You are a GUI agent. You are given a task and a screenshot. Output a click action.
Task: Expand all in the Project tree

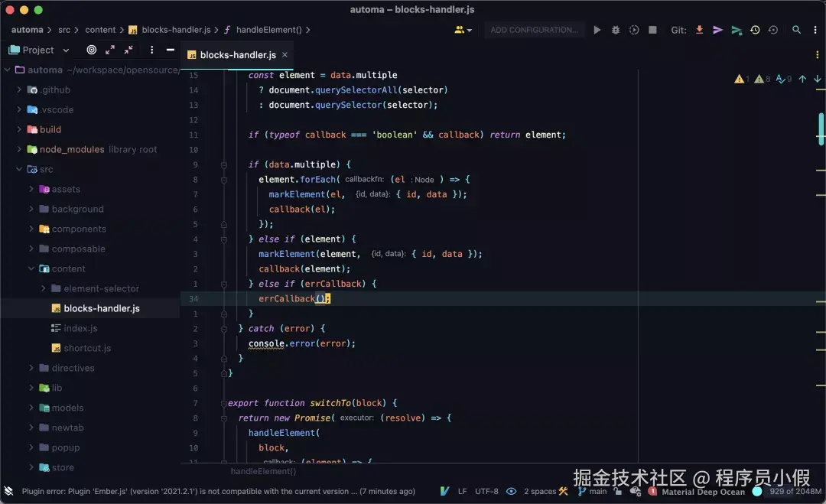[110, 50]
